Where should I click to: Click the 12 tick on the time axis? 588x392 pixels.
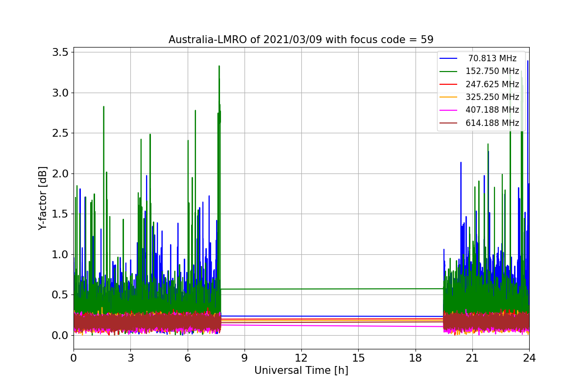click(301, 358)
